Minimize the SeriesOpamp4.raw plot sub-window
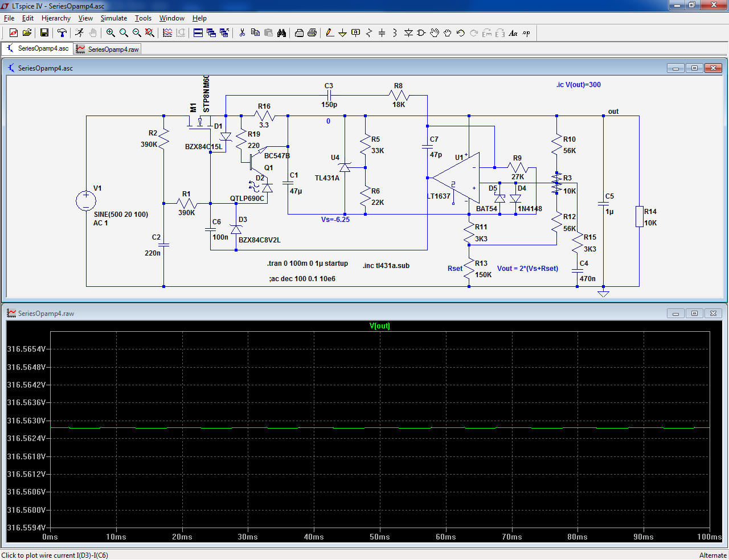729x560 pixels. point(675,314)
